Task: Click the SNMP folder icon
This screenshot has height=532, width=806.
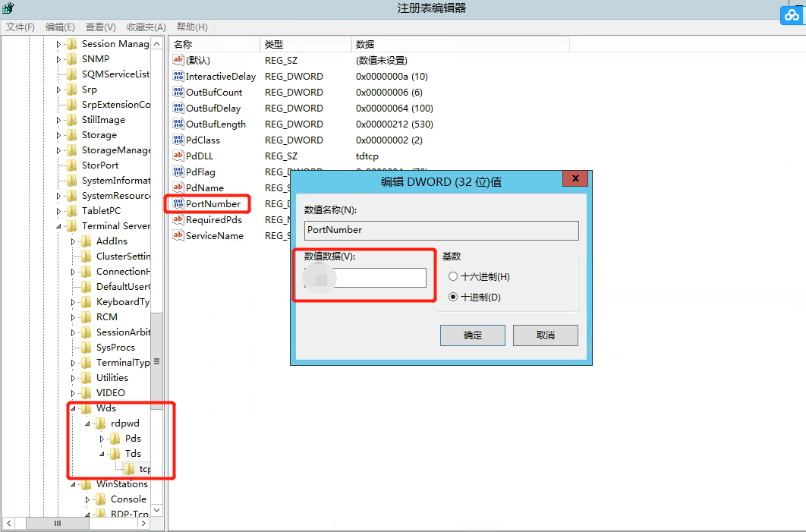Action: 72,59
